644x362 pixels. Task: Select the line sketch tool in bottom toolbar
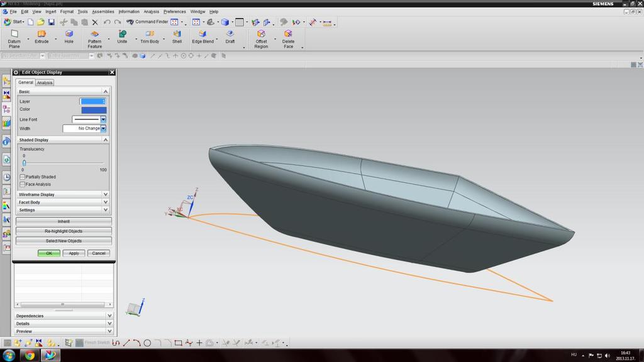click(x=126, y=343)
